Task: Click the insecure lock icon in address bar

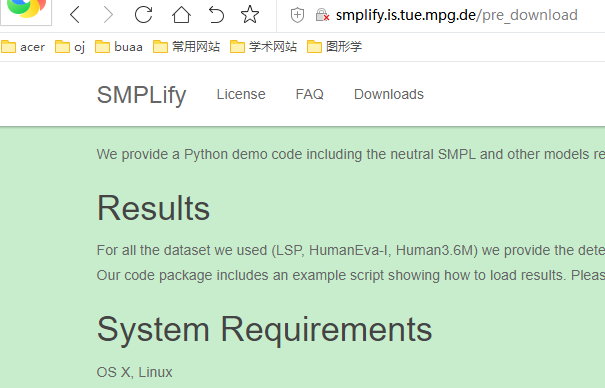Action: point(322,15)
